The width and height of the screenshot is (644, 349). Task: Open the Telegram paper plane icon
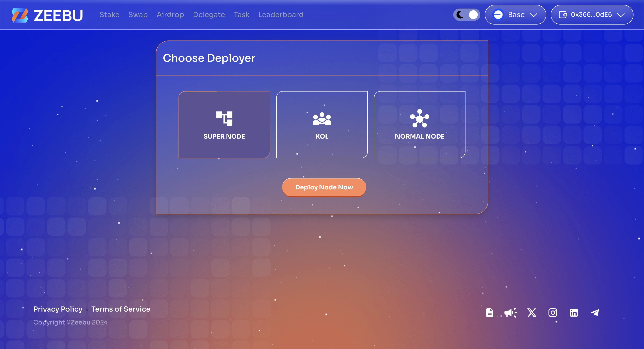tap(595, 312)
